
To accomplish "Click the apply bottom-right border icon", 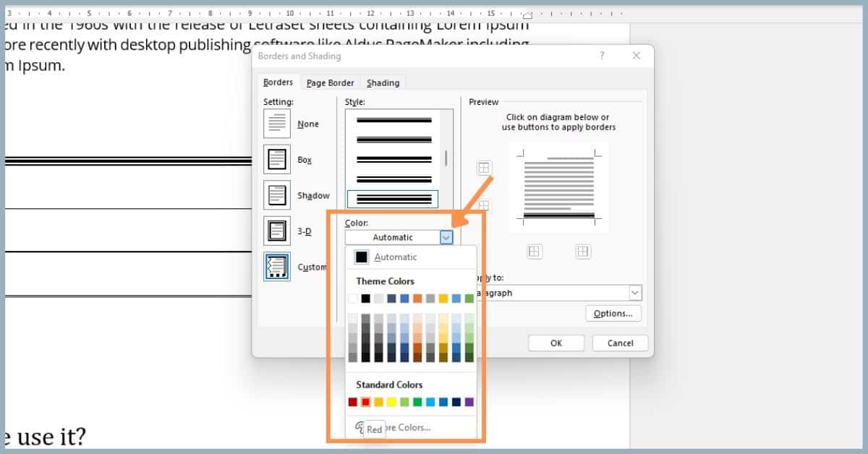I will coord(584,251).
